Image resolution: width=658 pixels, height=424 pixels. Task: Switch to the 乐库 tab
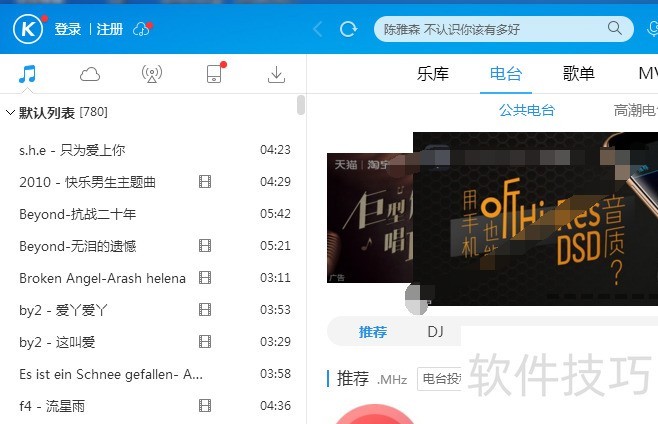pos(433,74)
